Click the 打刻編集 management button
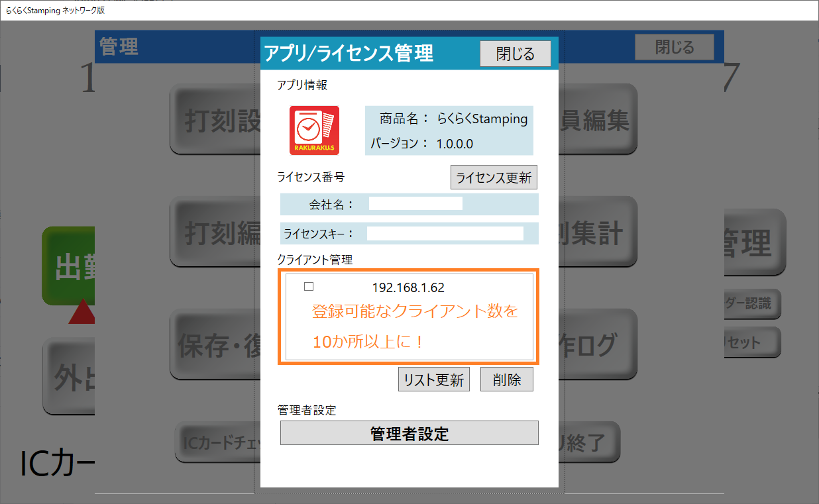This screenshot has width=819, height=504. point(215,233)
